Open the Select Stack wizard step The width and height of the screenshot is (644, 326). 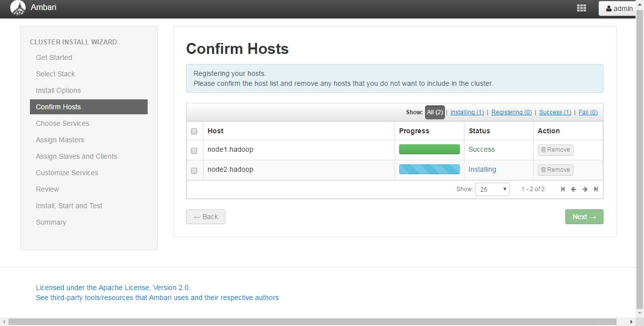(x=55, y=74)
